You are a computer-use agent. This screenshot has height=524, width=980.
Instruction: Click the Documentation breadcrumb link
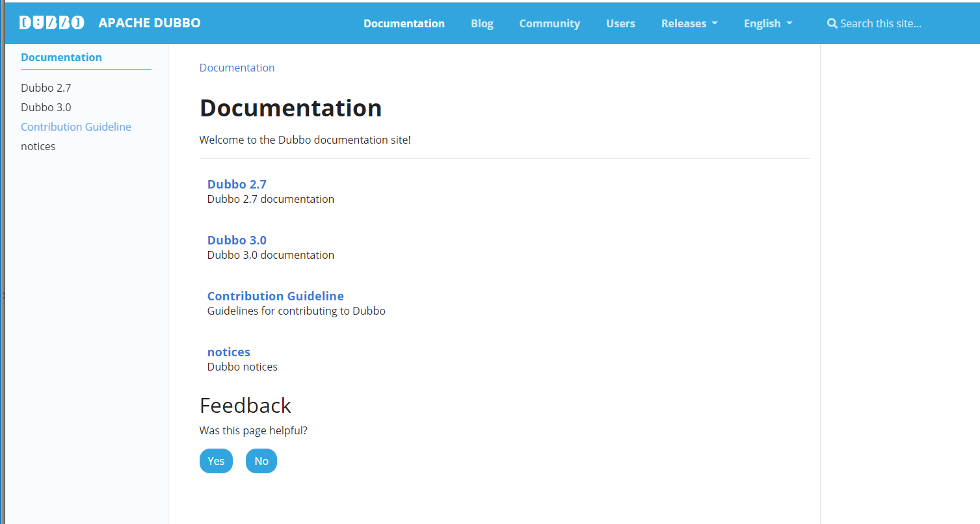pos(237,68)
